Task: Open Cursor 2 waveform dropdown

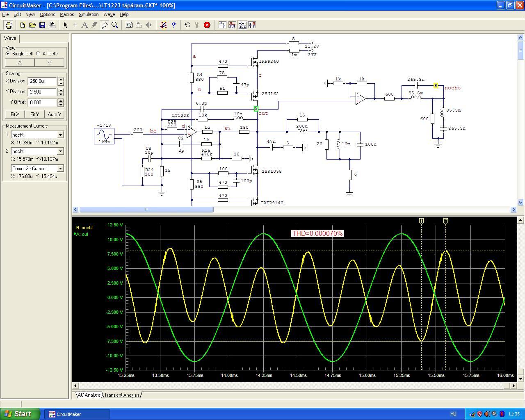Action: tap(60, 151)
